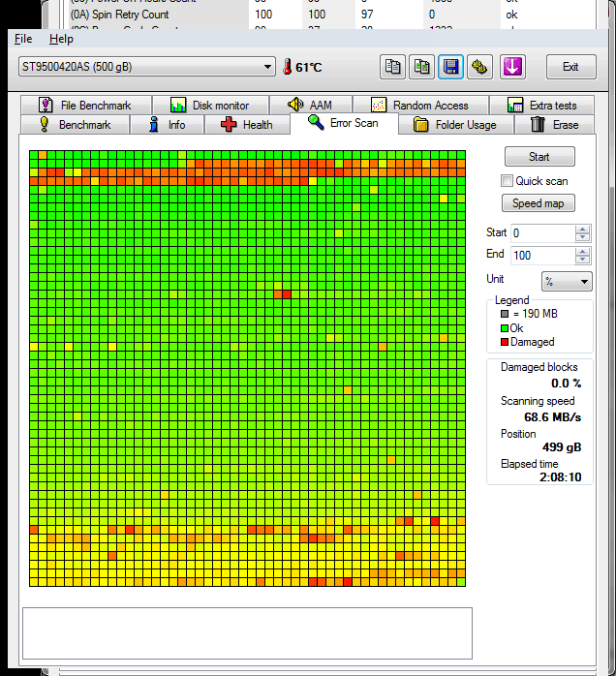Click the 68.6 MB/s scanning speed value

coord(552,417)
